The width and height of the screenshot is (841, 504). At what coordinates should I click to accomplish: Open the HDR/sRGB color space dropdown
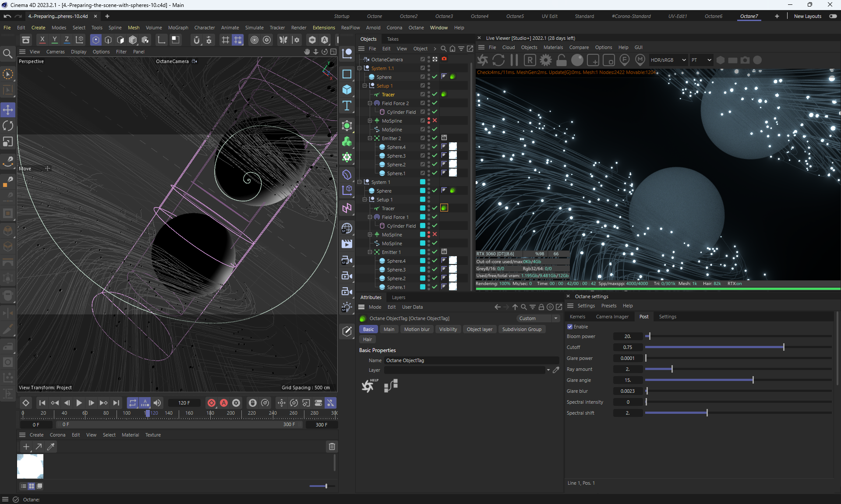click(668, 60)
